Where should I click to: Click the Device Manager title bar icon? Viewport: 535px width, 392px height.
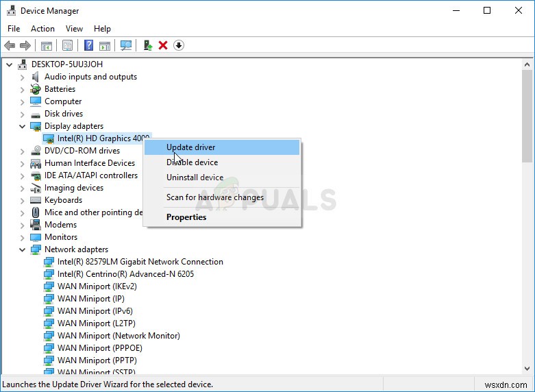pos(11,10)
